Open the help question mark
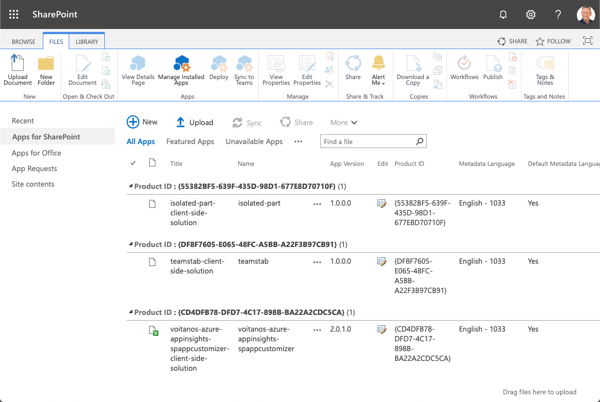 (558, 15)
